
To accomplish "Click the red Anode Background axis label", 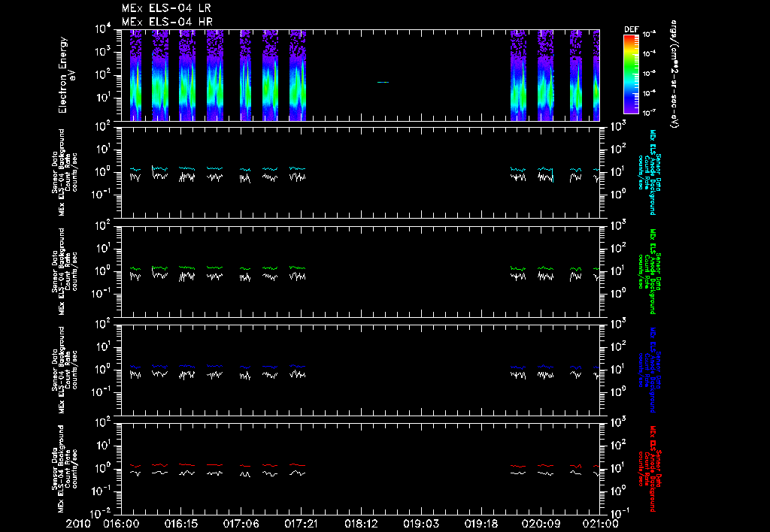I will (x=650, y=469).
